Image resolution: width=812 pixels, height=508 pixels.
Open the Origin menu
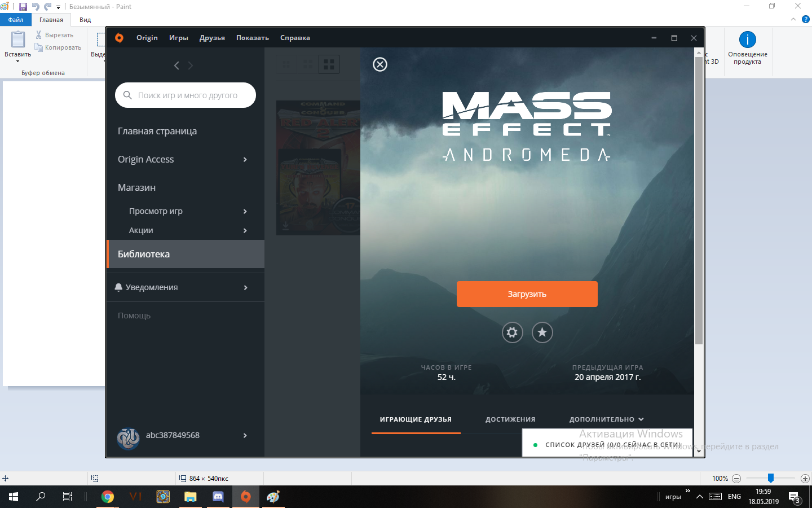pos(147,38)
